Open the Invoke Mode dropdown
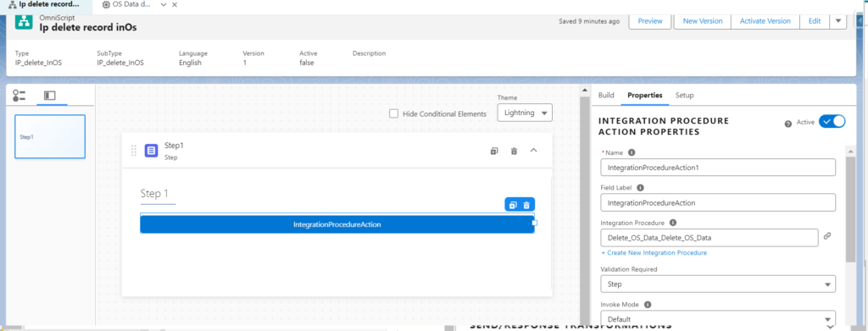The image size is (868, 331). tap(718, 319)
